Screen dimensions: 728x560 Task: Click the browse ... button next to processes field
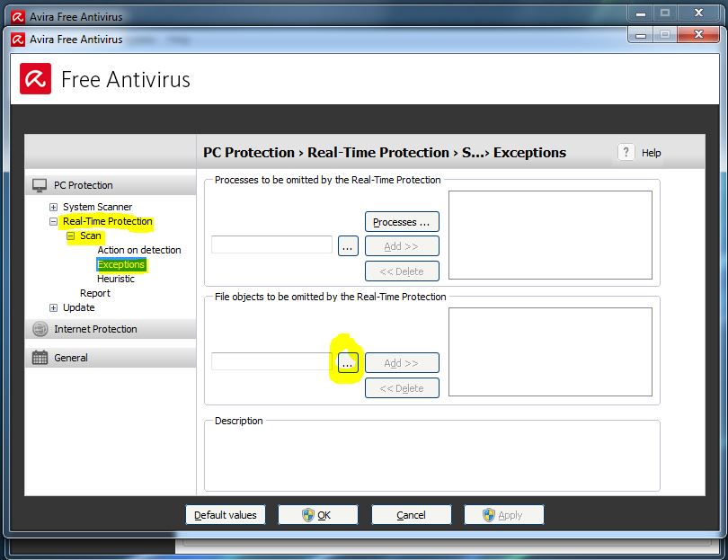tap(348, 244)
